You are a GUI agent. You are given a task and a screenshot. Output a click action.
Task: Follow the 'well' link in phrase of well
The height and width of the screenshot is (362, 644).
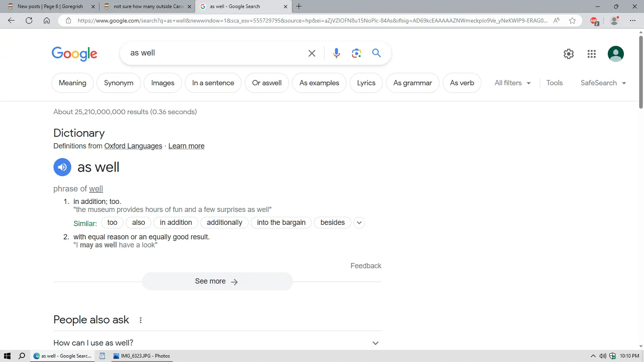[96, 189]
